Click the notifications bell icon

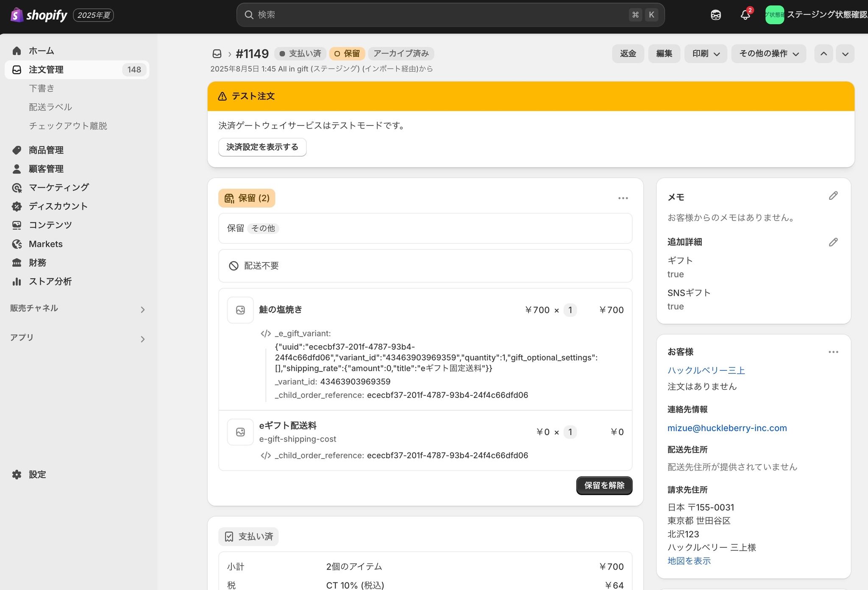pyautogui.click(x=745, y=15)
